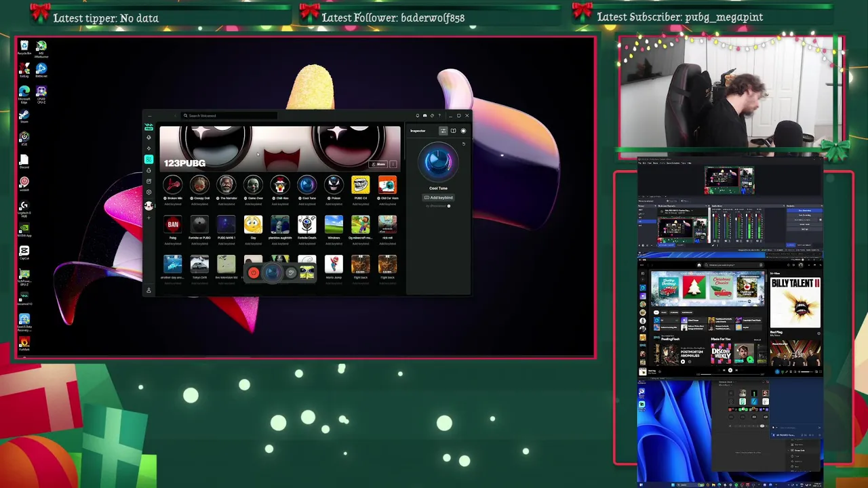Play the PUBG C4 sound

(x=360, y=184)
